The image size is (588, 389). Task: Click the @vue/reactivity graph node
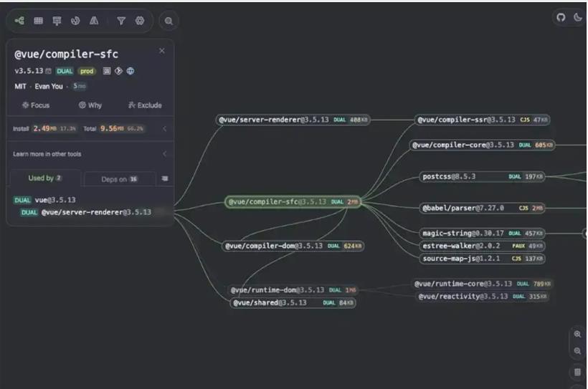click(x=483, y=297)
